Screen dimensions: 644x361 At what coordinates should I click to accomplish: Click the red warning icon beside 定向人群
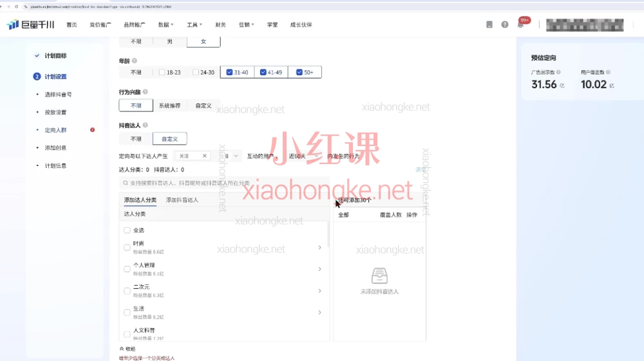(92, 129)
